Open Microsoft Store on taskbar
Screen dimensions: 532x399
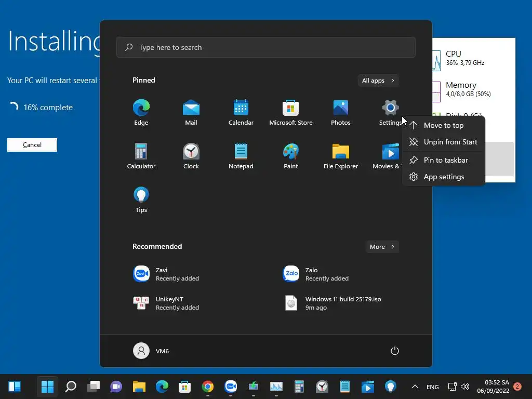click(184, 387)
